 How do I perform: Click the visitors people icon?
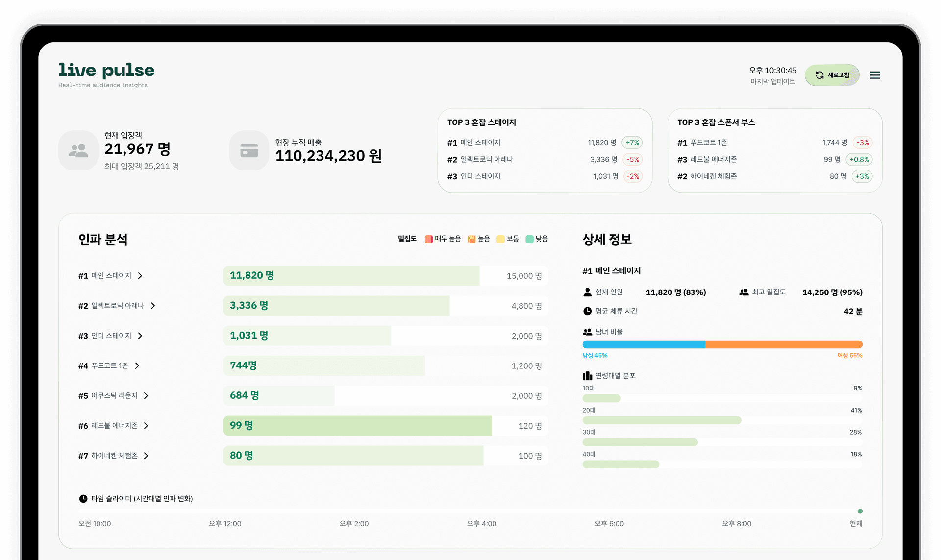pos(78,150)
